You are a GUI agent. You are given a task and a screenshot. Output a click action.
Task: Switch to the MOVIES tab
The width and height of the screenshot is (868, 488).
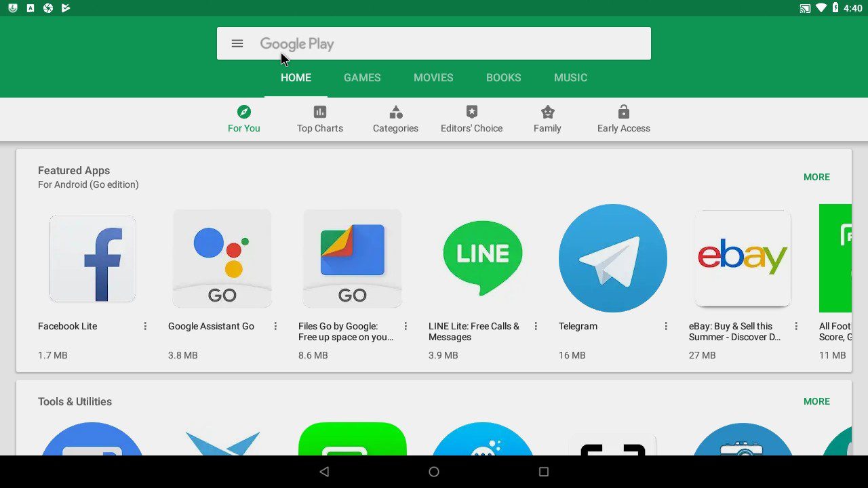[433, 77]
